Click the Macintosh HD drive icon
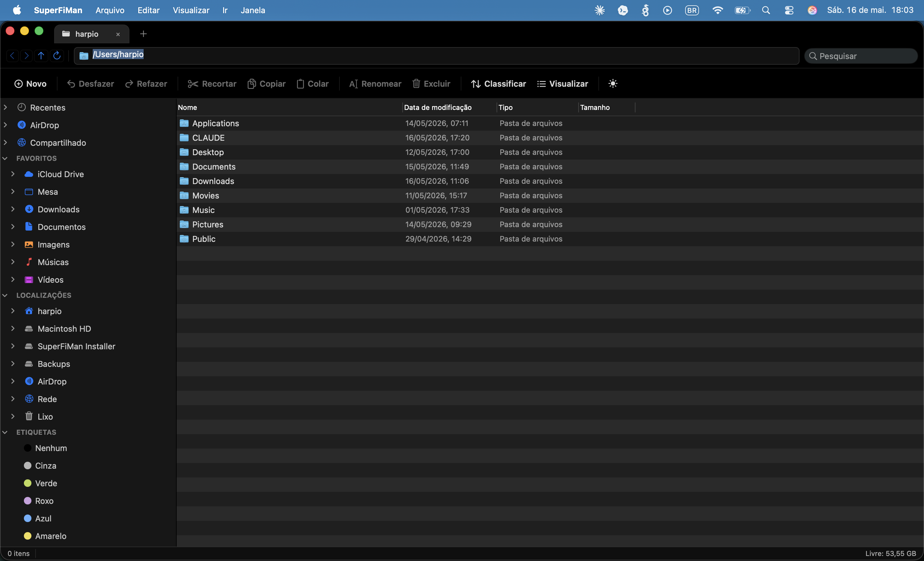 coord(29,329)
